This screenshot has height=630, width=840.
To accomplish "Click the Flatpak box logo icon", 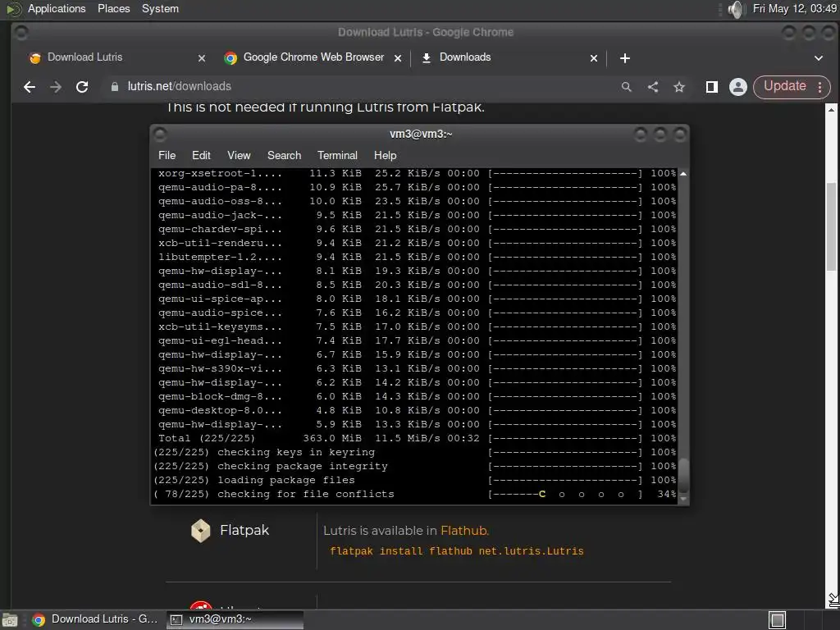I will (x=201, y=531).
